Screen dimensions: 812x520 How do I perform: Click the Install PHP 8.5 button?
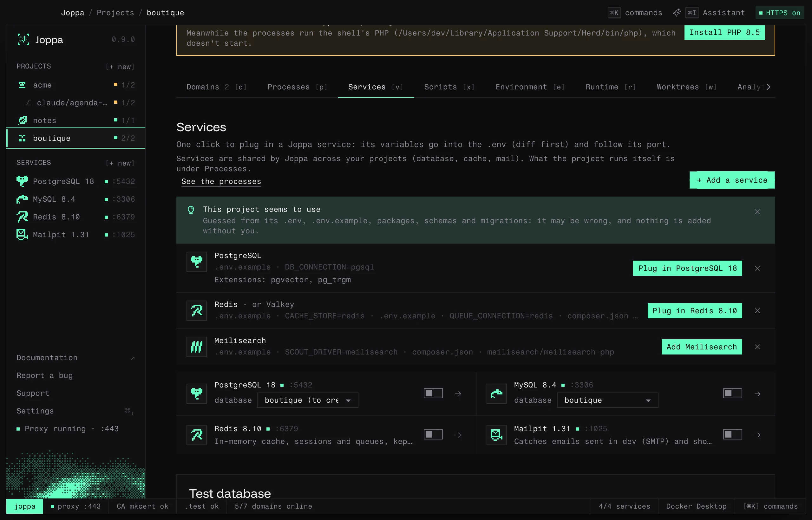(724, 32)
